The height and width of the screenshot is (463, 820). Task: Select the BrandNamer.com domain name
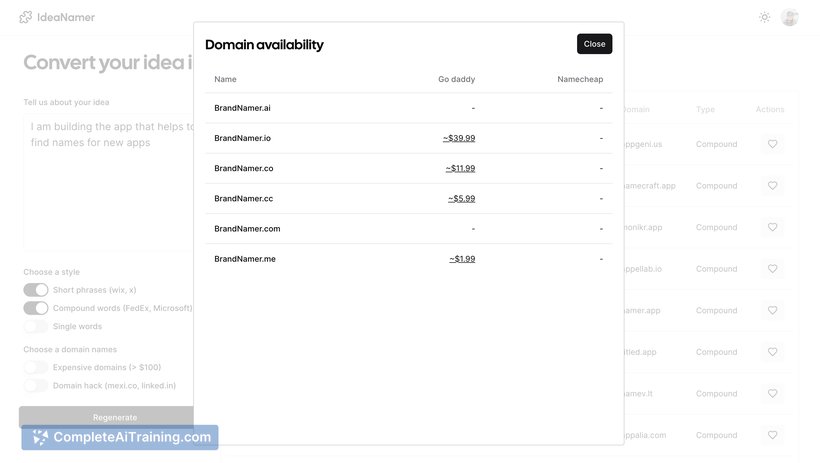[x=247, y=229]
